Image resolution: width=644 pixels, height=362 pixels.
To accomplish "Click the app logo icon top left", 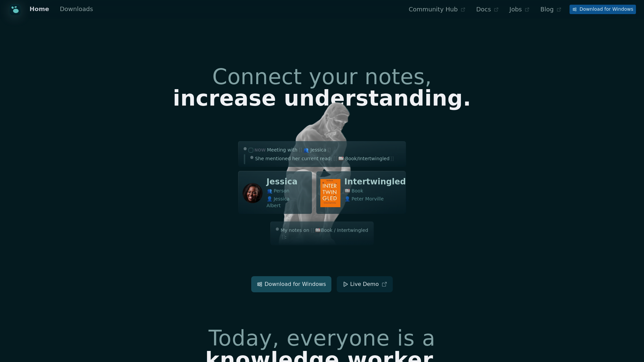I will tap(15, 9).
